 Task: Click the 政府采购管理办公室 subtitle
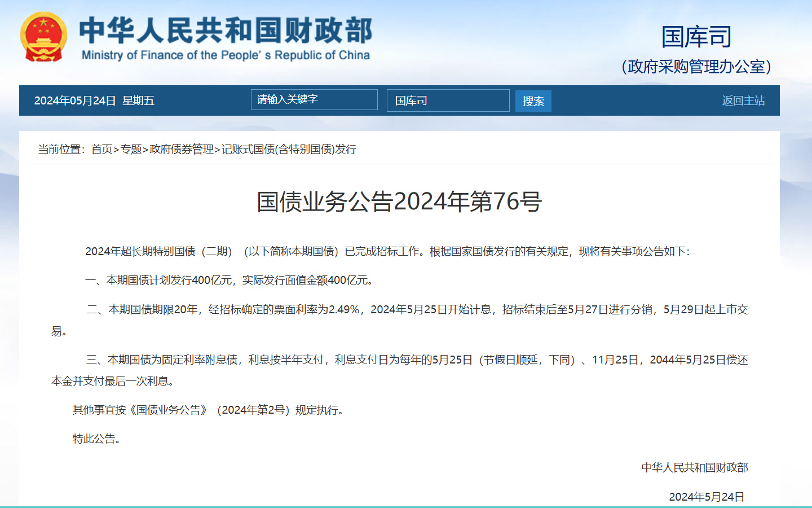(696, 67)
